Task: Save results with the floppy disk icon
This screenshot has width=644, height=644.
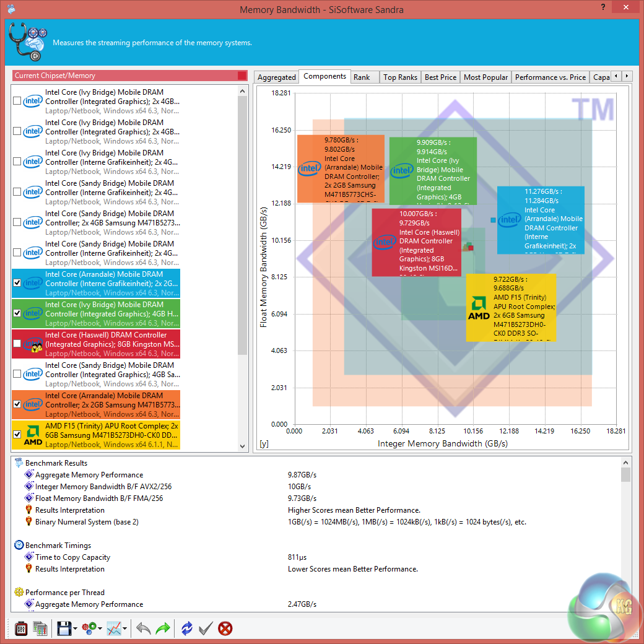Action: (x=64, y=629)
